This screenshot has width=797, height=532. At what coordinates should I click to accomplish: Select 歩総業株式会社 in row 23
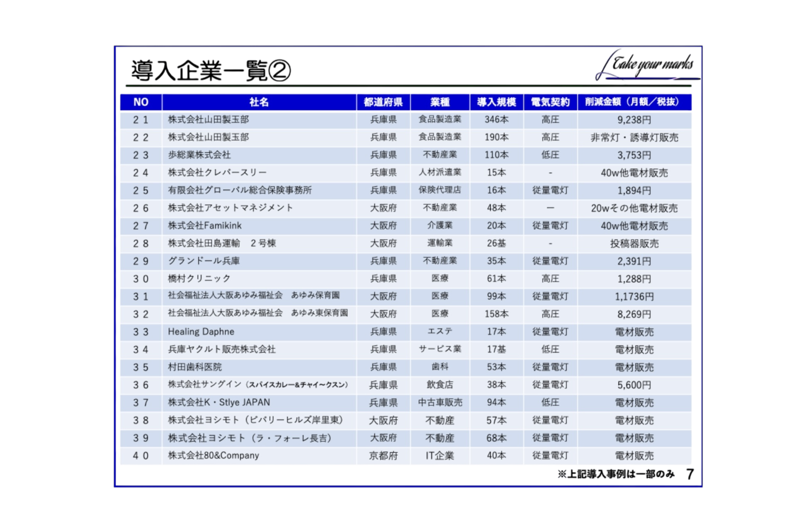[200, 155]
